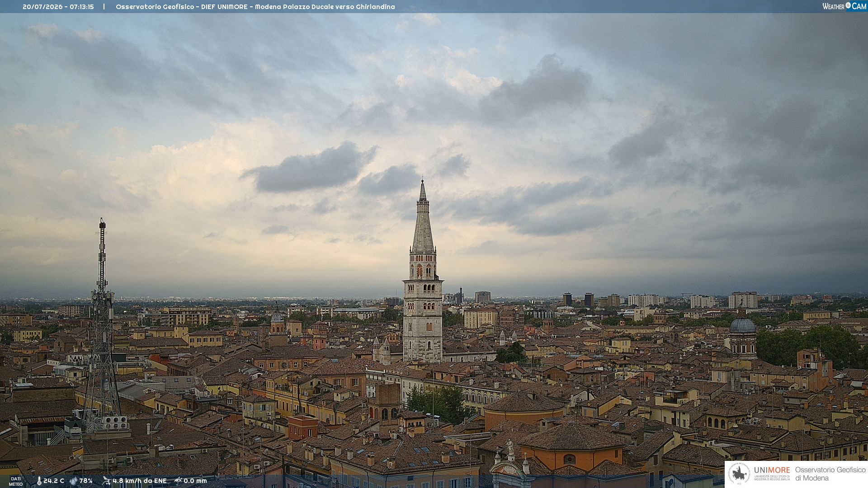Select the 0.0 mm rainfall value
The height and width of the screenshot is (488, 868).
pos(195,481)
